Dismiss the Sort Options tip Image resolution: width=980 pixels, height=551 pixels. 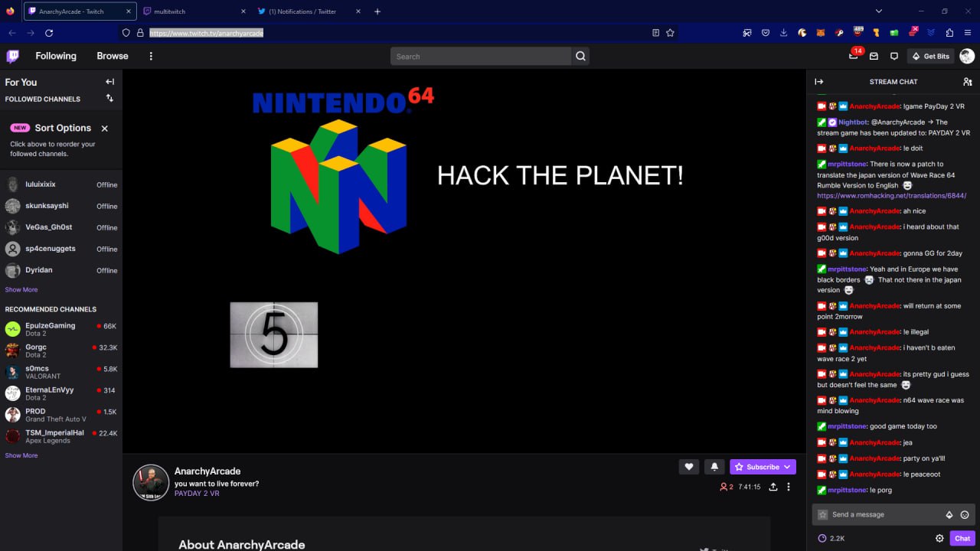click(105, 129)
